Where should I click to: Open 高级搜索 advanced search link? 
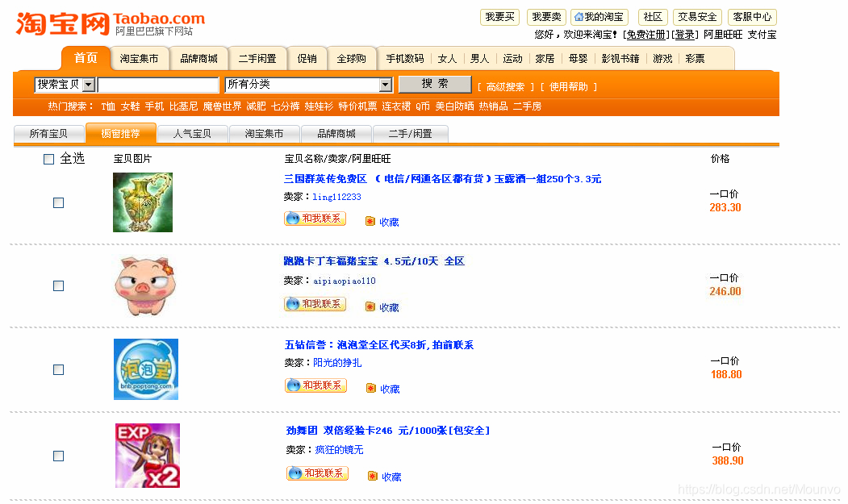click(x=505, y=87)
